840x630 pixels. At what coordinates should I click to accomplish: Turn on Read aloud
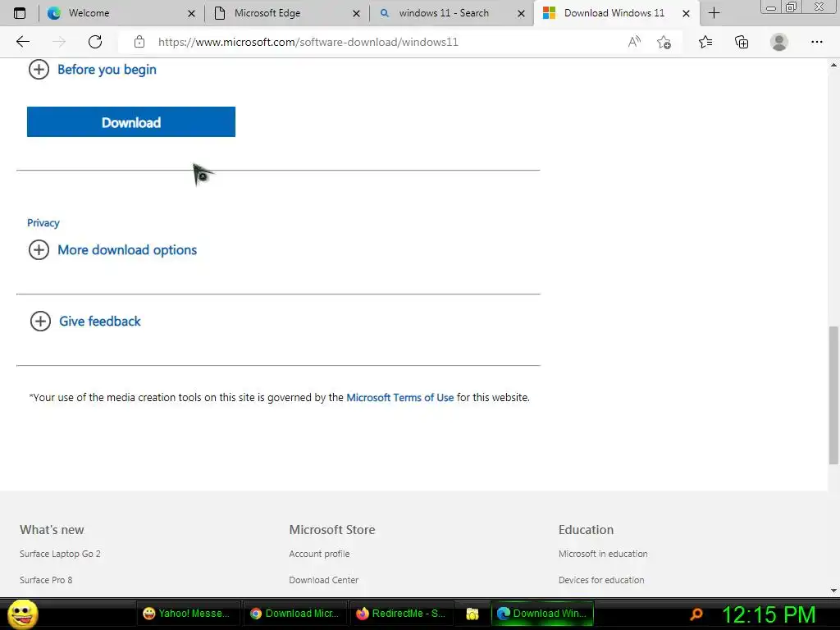click(634, 42)
